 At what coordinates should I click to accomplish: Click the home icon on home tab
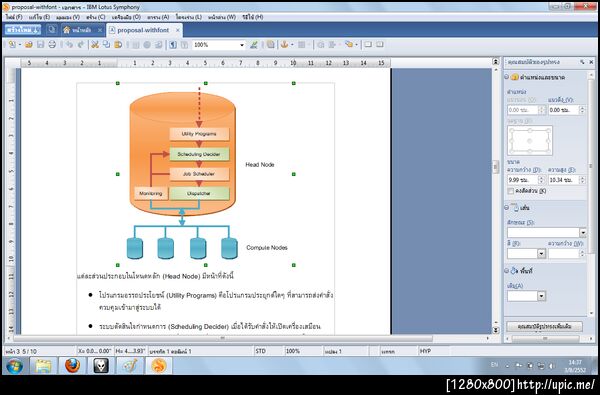pyautogui.click(x=67, y=30)
